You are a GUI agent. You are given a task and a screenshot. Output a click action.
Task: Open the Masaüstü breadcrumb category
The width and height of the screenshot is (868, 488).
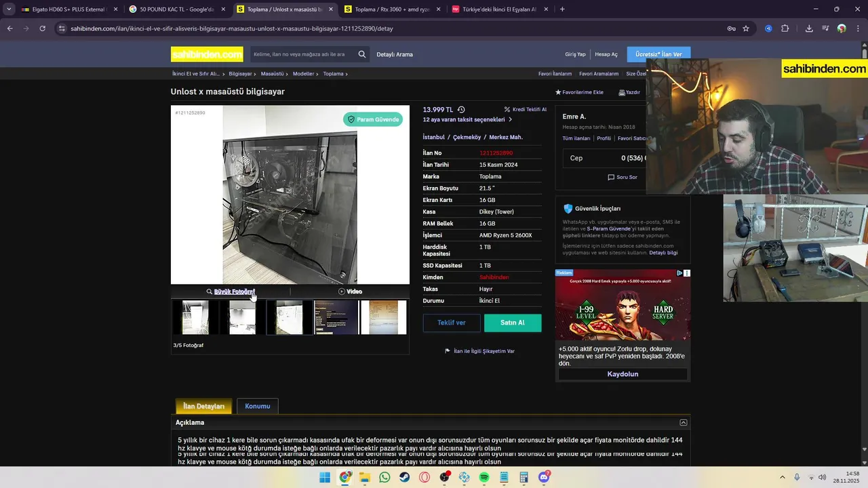(272, 73)
